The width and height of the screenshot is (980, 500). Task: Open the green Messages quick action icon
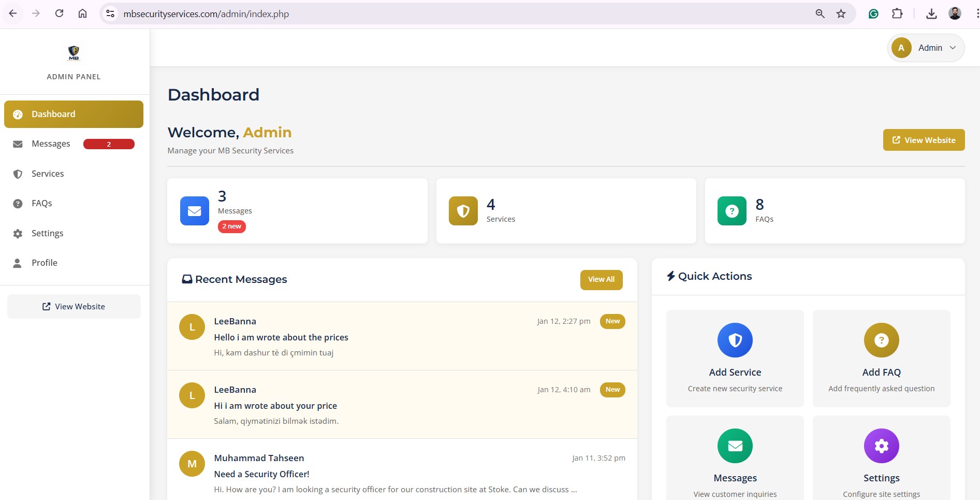tap(735, 446)
